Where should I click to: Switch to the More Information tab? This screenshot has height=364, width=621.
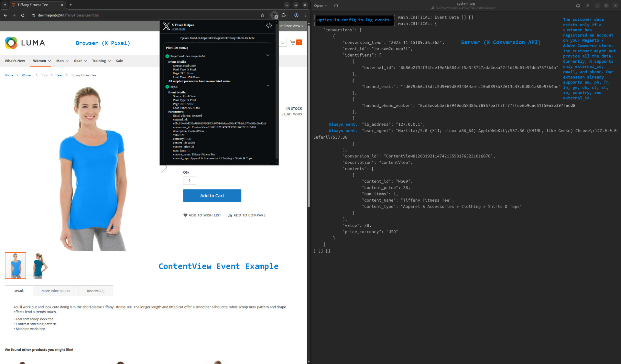(56, 291)
